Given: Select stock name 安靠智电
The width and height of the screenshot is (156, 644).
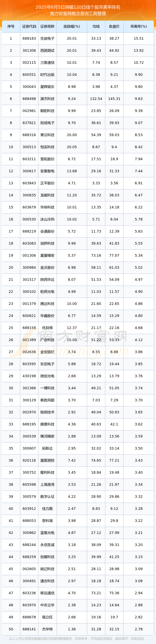Looking at the screenshot, I should pyautogui.click(x=47, y=171).
